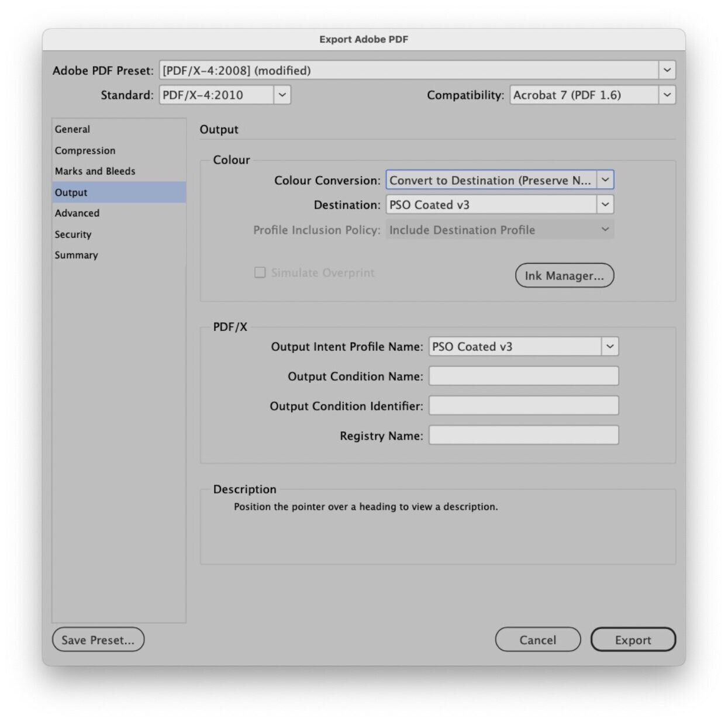Image resolution: width=728 pixels, height=722 pixels.
Task: Open the Marks and Bleeds section
Action: 95,171
